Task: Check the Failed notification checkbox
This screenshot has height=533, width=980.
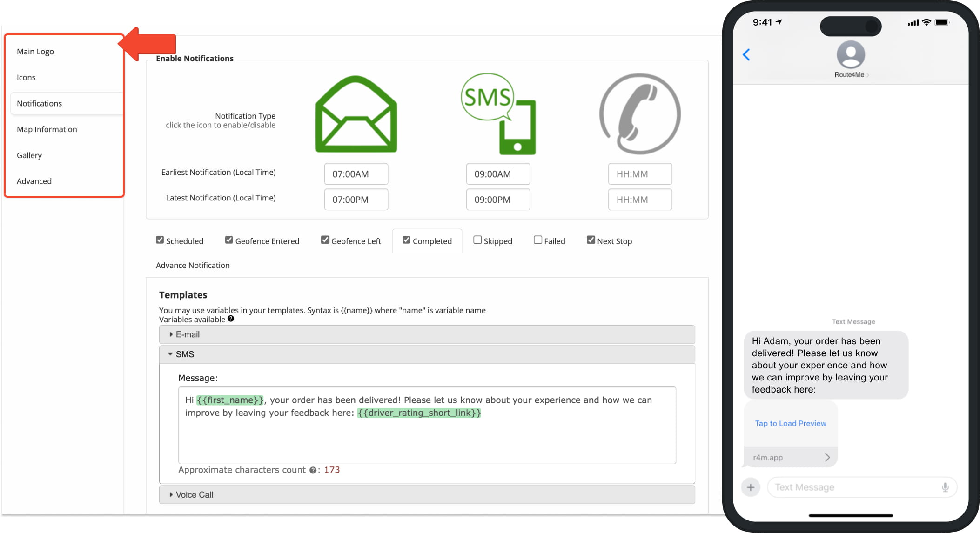Action: (x=538, y=240)
